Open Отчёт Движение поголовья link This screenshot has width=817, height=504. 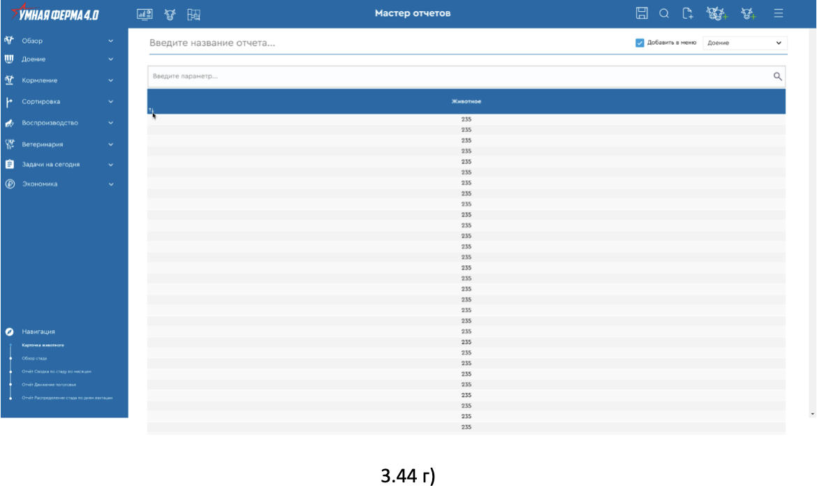(49, 384)
